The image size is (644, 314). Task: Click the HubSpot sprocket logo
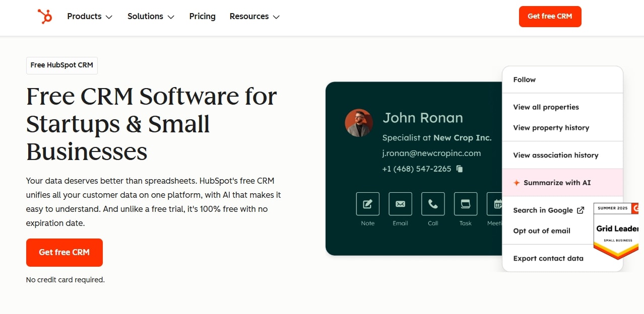tap(45, 17)
